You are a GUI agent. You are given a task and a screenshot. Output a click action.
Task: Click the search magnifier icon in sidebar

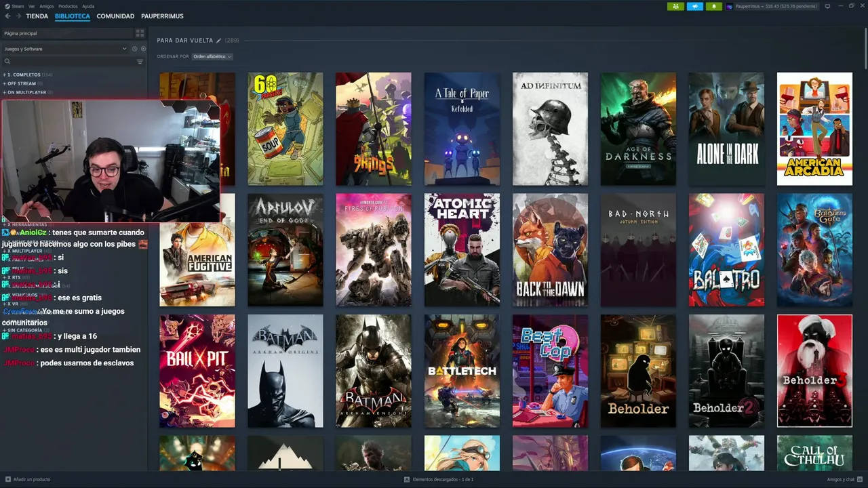coord(7,62)
